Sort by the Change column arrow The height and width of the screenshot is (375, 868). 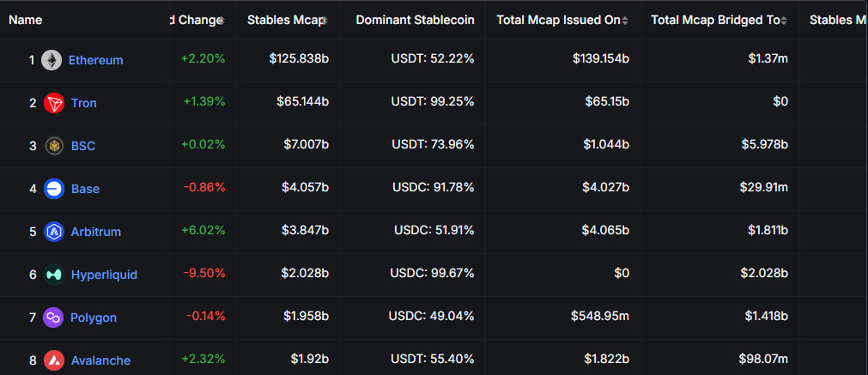[x=222, y=20]
